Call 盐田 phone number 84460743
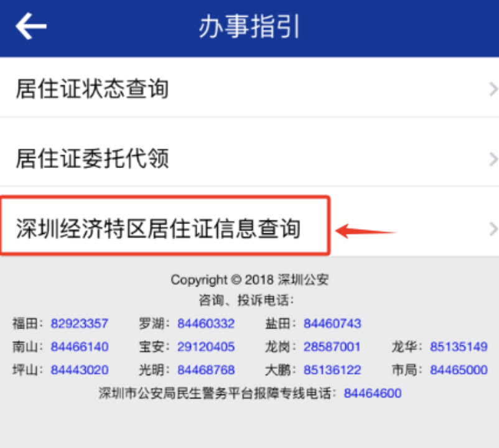Viewport: 499px width, 448px height. click(x=332, y=324)
